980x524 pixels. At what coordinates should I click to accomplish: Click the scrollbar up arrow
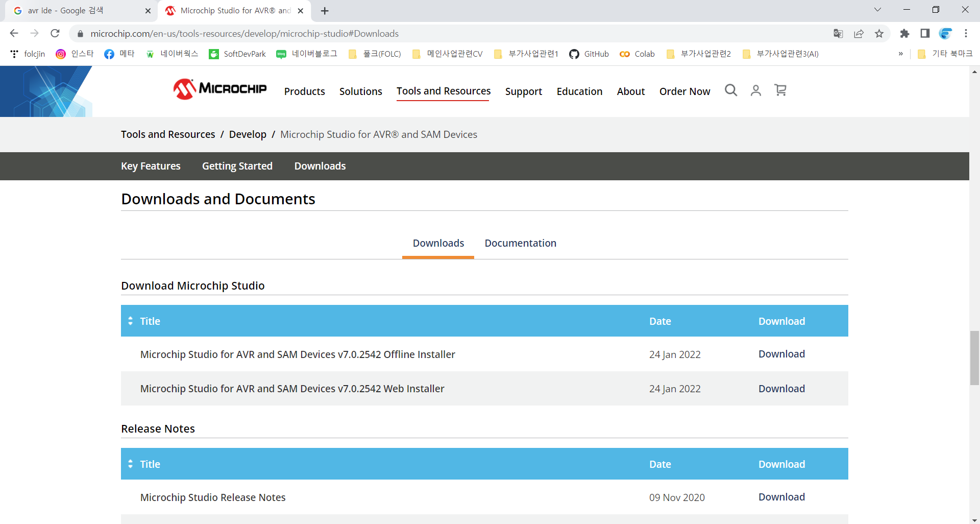(974, 72)
